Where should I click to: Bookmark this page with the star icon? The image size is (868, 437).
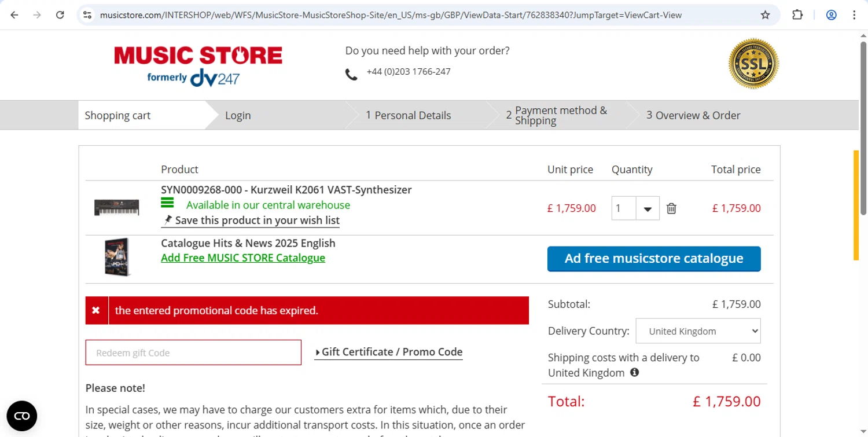tap(765, 15)
